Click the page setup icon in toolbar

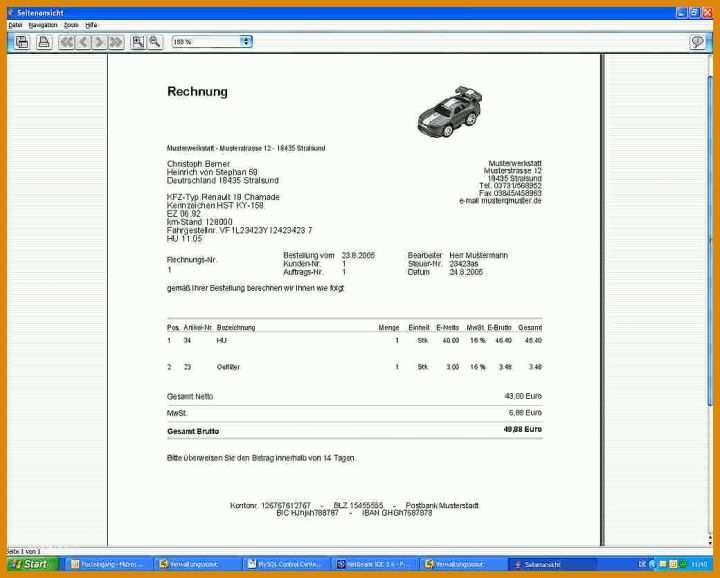tap(22, 42)
